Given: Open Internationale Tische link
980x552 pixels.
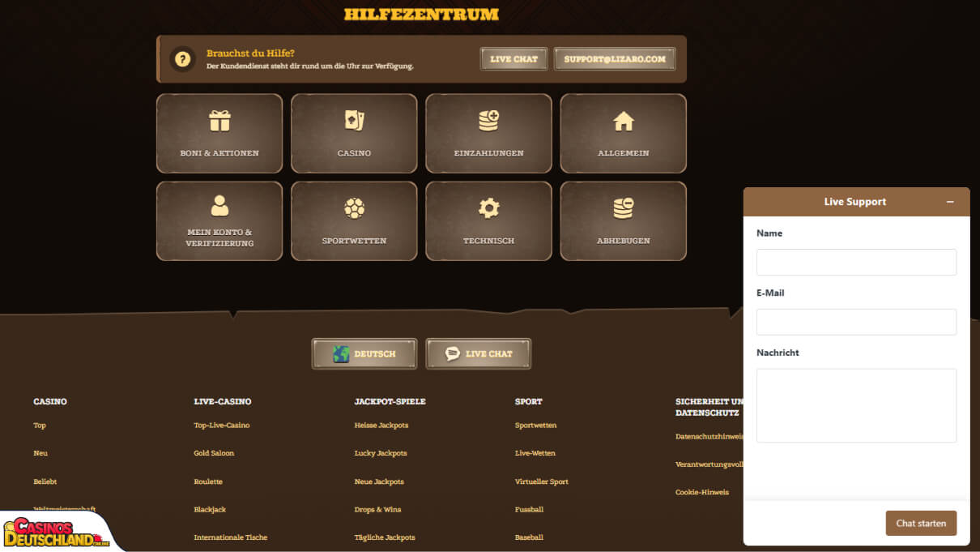Looking at the screenshot, I should (x=231, y=537).
